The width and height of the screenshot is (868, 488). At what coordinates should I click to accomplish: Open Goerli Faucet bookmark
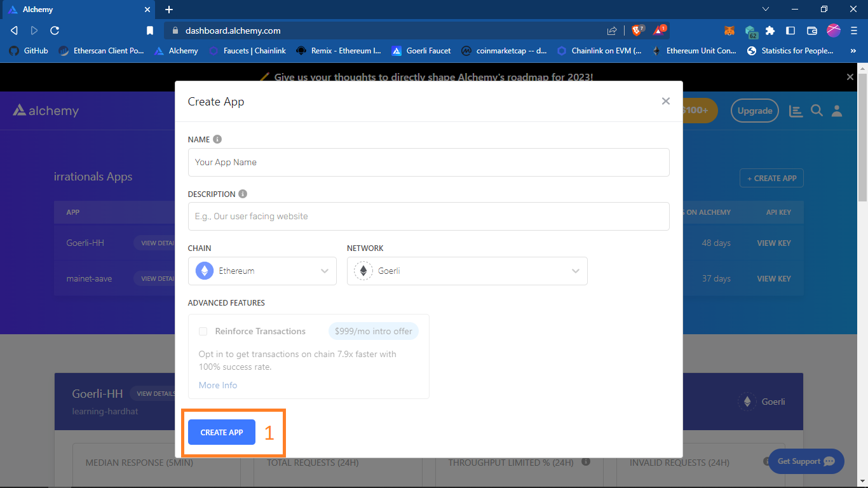(x=421, y=51)
